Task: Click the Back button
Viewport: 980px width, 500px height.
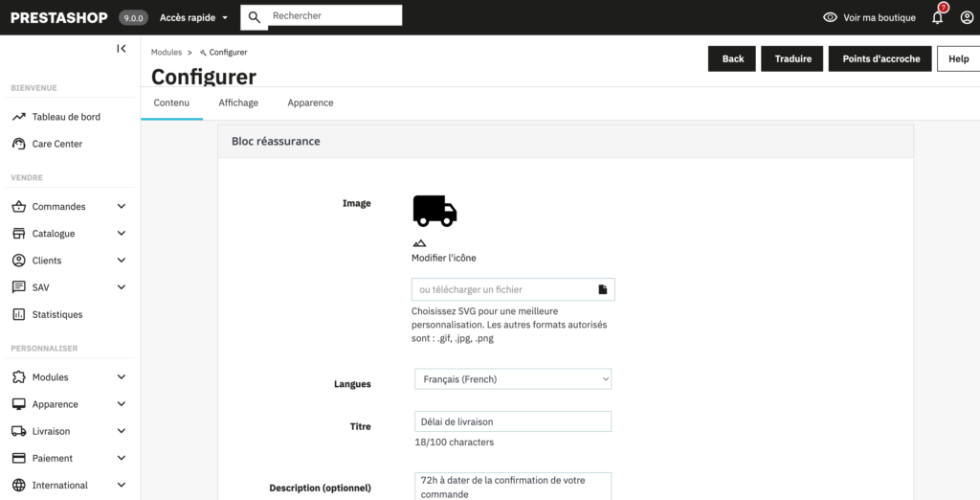Action: click(732, 58)
